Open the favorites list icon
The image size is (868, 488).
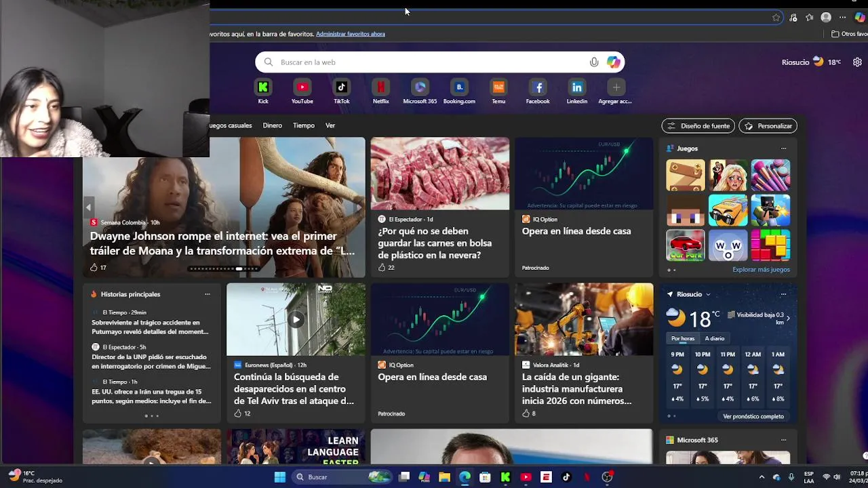click(x=810, y=18)
